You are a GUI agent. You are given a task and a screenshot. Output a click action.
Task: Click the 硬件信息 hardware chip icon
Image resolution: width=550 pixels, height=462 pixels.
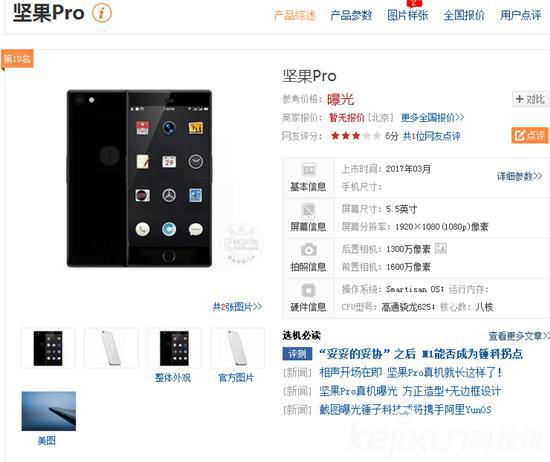tap(308, 290)
